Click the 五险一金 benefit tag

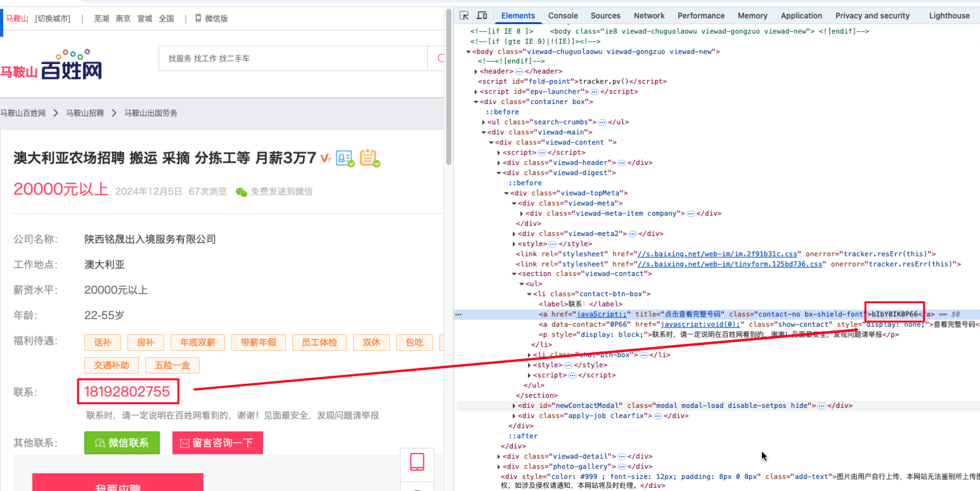point(172,365)
